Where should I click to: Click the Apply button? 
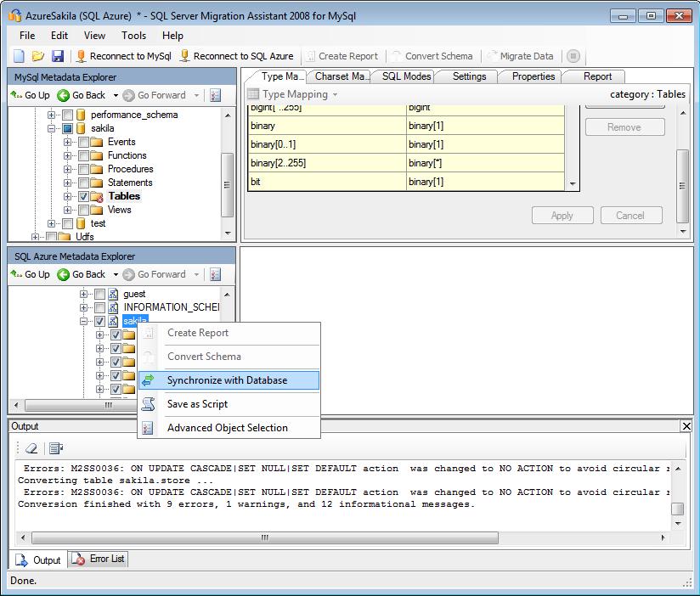pos(562,216)
